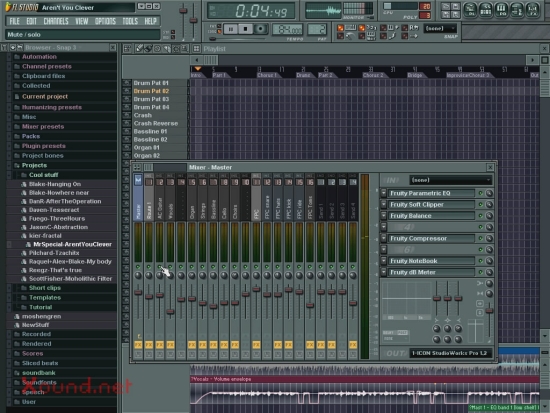Click the tempo display field
550x413 pixels.
tap(287, 29)
